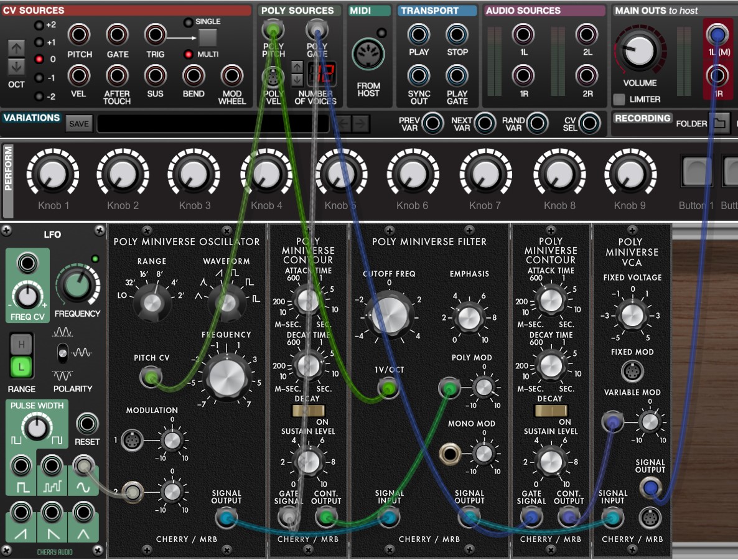Screen dimensions: 738x560
Task: Click the AFTER TOUCH jack
Action: pos(117,75)
